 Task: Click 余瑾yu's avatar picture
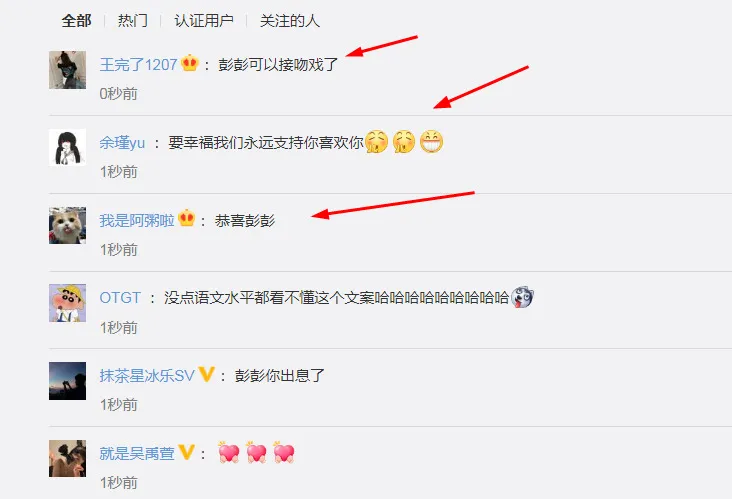point(67,148)
